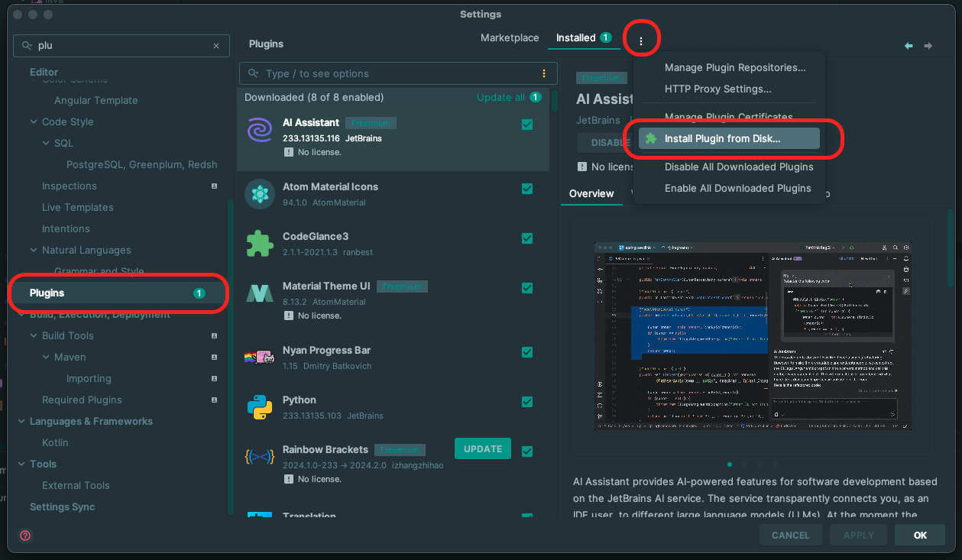Click the Maven project-level icon
Image resolution: width=962 pixels, height=560 pixels.
coord(215,357)
